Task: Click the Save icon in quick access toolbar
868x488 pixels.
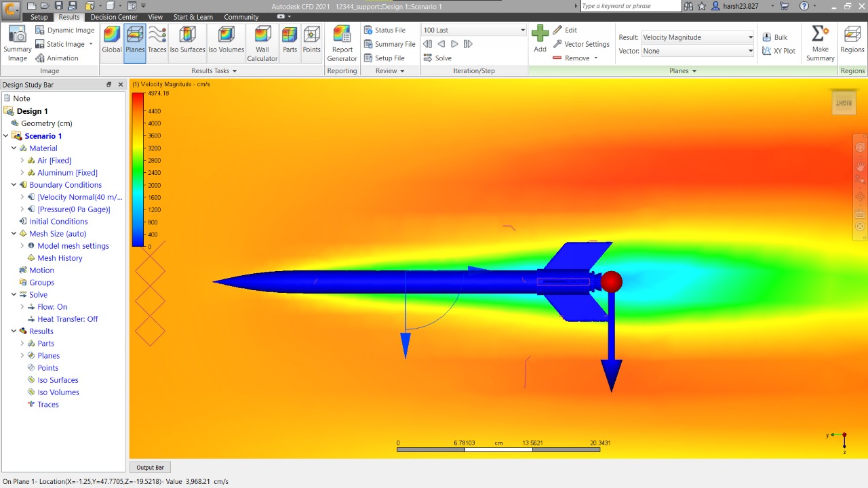Action: (x=58, y=6)
